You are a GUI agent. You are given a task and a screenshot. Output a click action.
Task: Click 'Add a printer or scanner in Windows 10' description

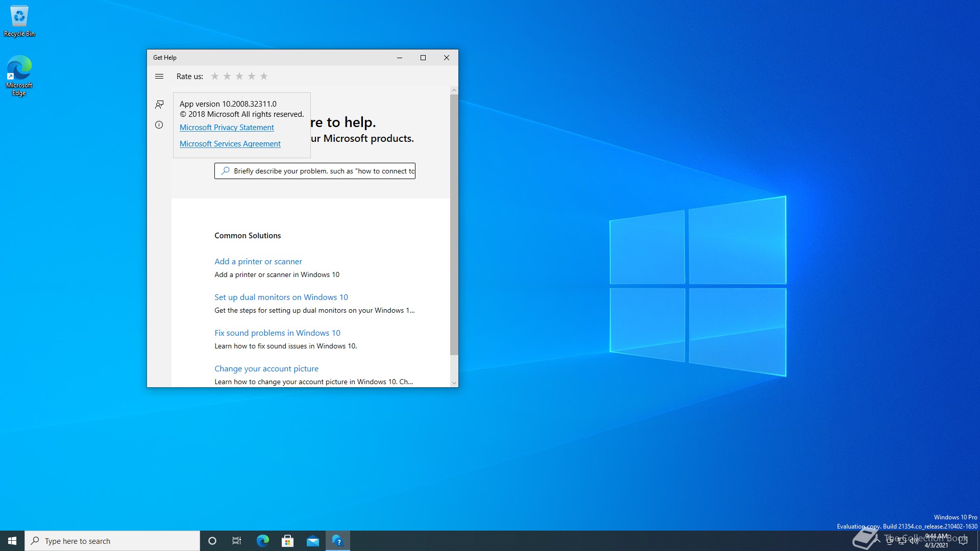click(x=277, y=274)
